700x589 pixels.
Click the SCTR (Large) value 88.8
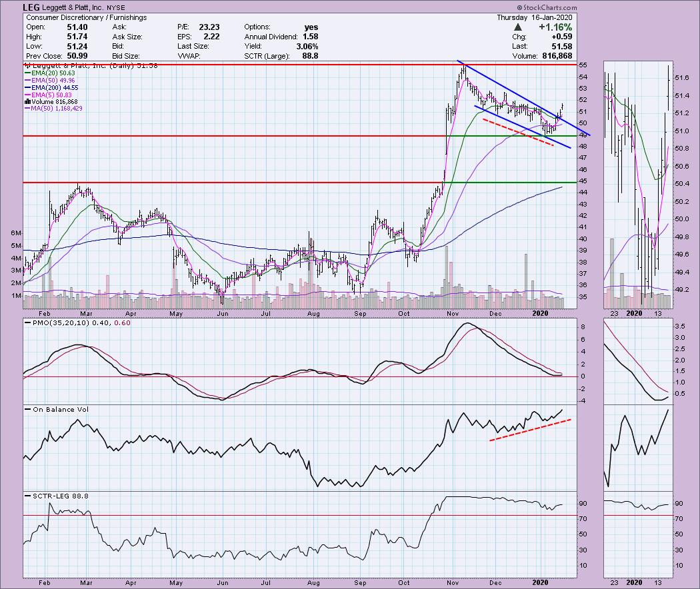(310, 56)
